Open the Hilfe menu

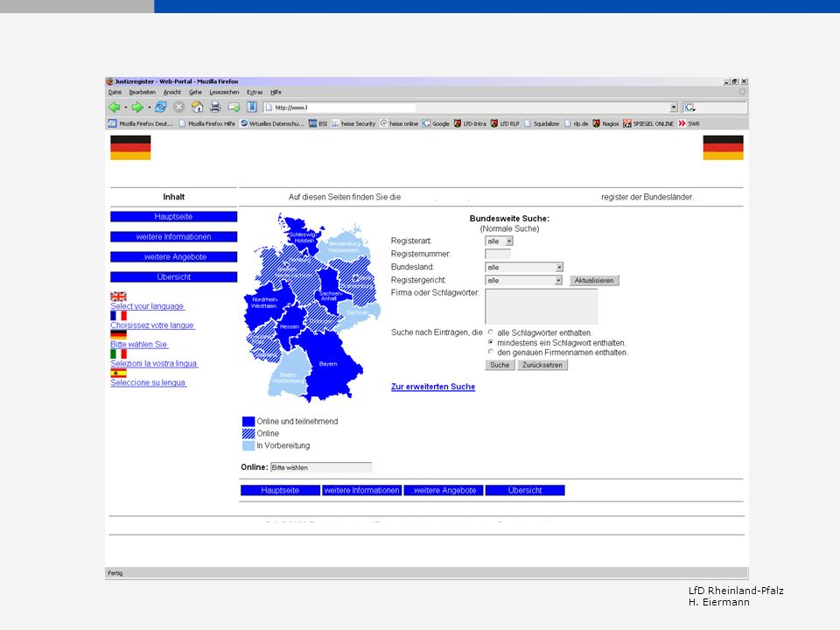(276, 92)
